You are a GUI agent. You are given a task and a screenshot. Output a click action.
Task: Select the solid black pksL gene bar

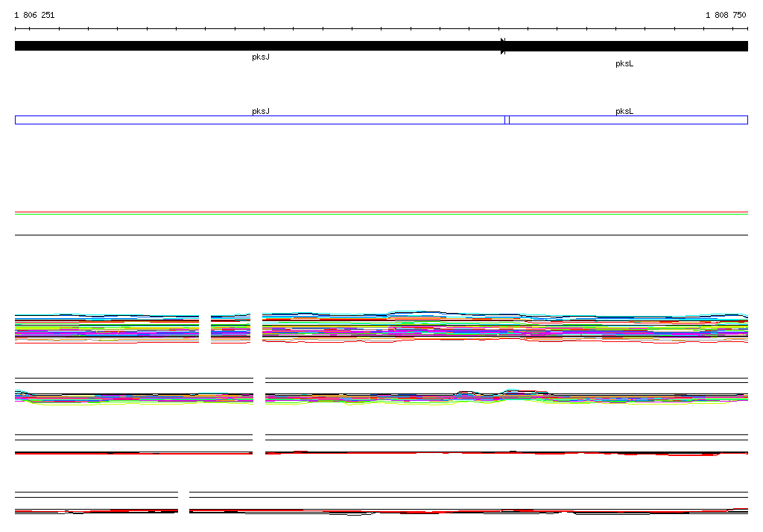(x=627, y=45)
